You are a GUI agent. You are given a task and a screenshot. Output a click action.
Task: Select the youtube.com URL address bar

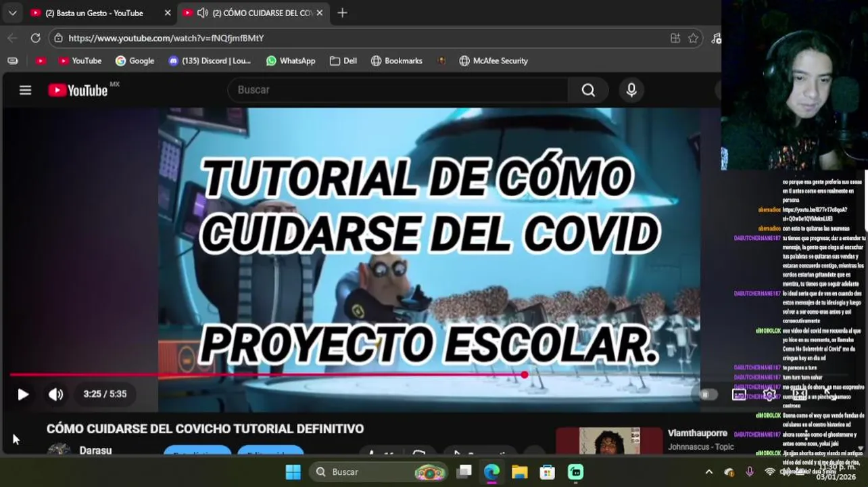tap(166, 39)
